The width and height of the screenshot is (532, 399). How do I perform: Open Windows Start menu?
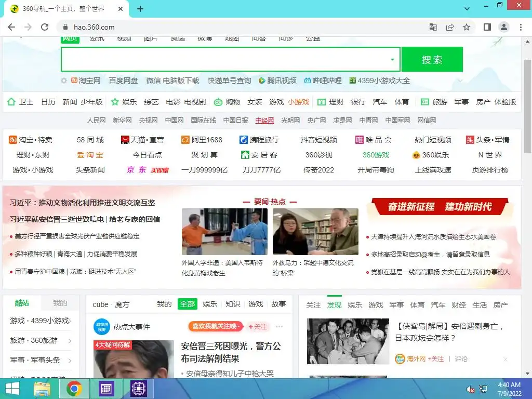coord(12,389)
